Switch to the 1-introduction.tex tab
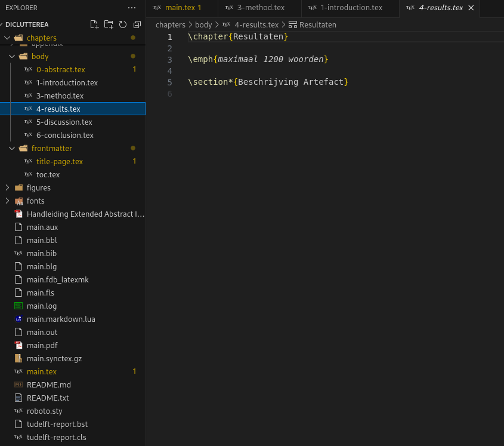The image size is (504, 446). pos(351,8)
